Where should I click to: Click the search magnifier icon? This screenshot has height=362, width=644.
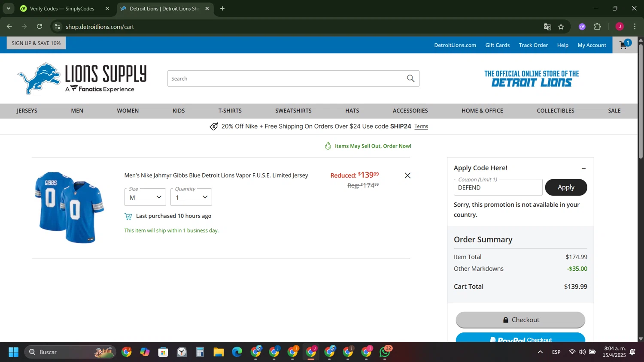tap(410, 78)
